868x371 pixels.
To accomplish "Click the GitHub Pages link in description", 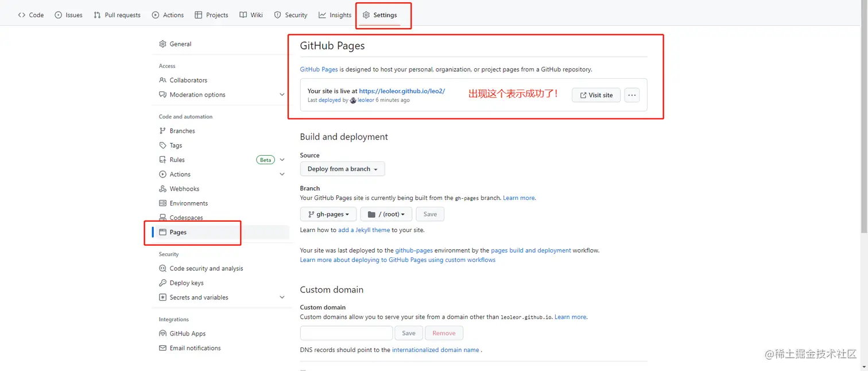I will [319, 69].
